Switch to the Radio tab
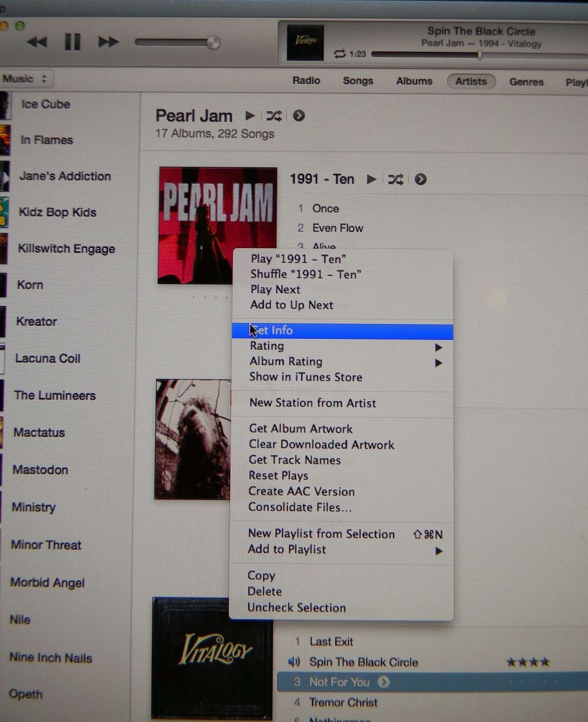Screen dimensions: 588x722 pyautogui.click(x=306, y=80)
